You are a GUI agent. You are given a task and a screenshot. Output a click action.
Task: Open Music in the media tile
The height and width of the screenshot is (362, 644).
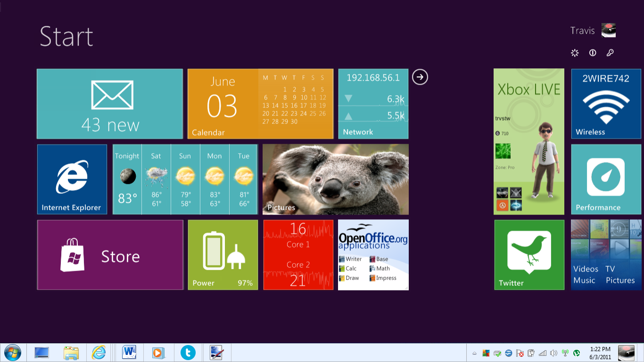(584, 280)
